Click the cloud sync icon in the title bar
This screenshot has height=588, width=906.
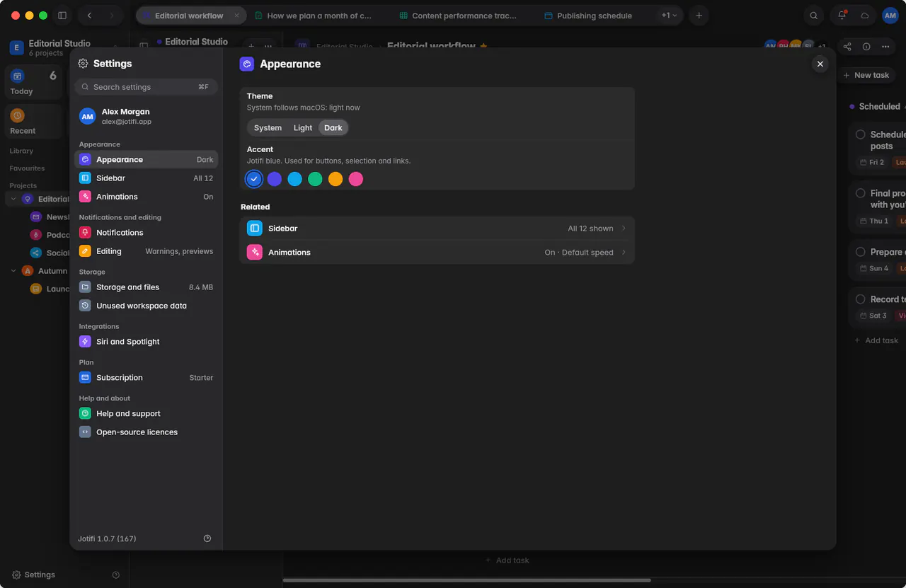pos(864,16)
